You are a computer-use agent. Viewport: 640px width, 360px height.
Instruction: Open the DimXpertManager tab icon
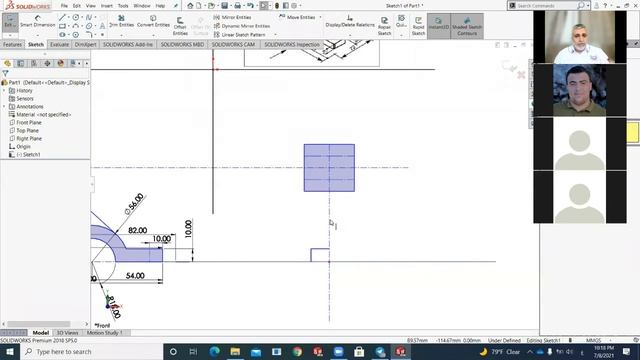(47, 63)
